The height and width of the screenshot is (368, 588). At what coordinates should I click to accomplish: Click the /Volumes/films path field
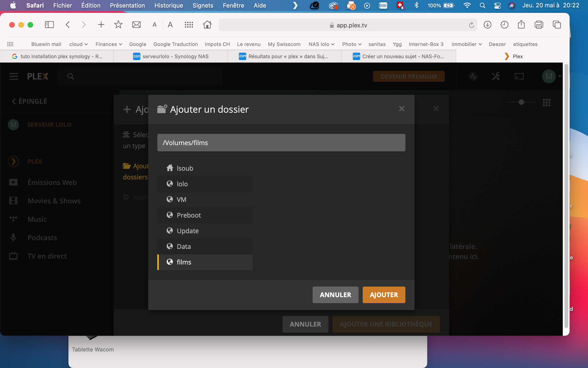coord(281,143)
